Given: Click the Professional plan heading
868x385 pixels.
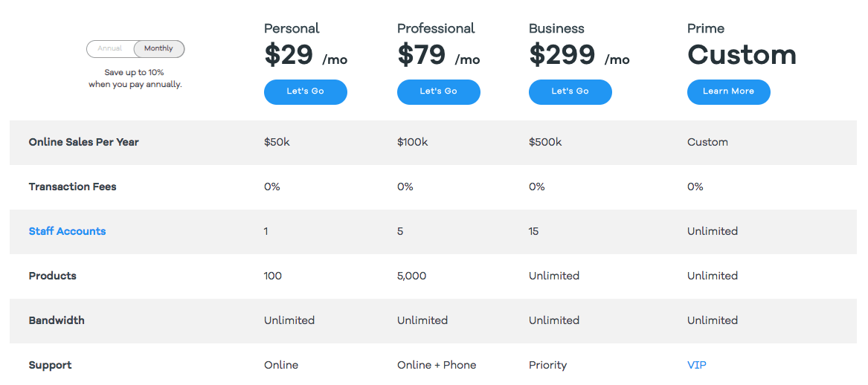Looking at the screenshot, I should pos(436,28).
